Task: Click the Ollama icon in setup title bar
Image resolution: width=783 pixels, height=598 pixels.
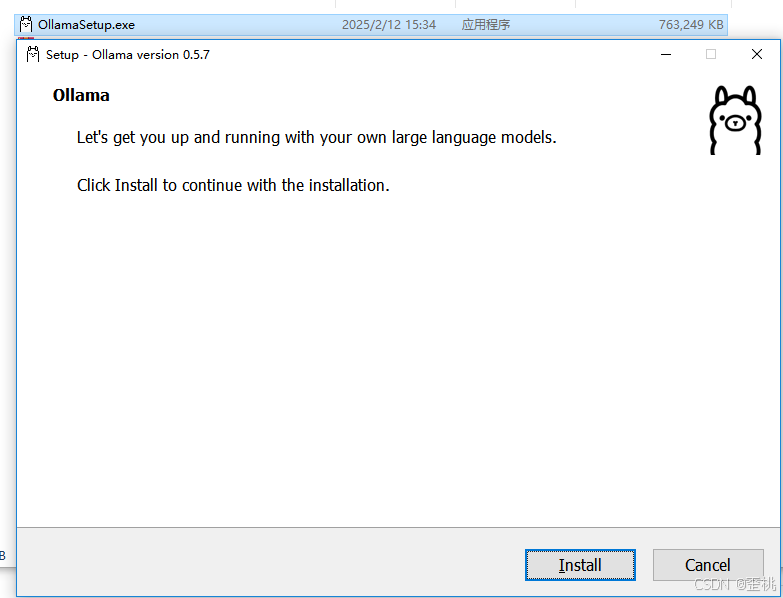Action: [32, 54]
